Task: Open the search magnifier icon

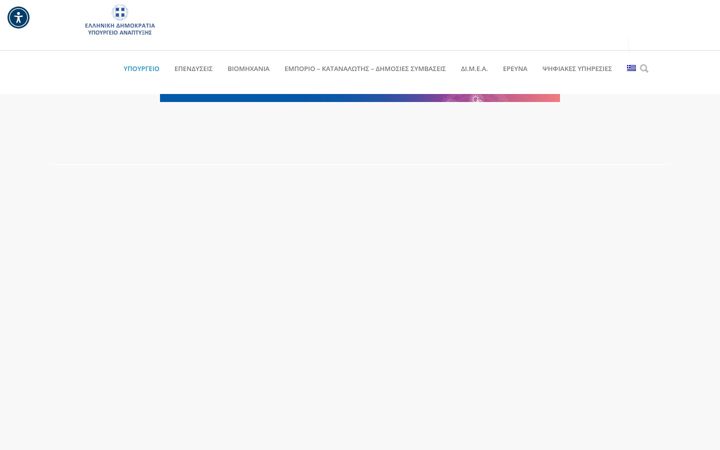Action: click(644, 68)
